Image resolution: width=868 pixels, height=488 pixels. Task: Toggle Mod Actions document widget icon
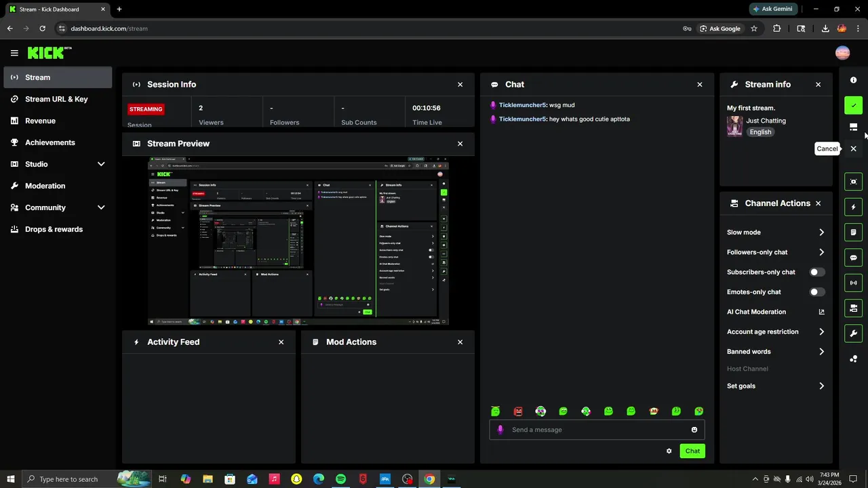[x=853, y=232]
